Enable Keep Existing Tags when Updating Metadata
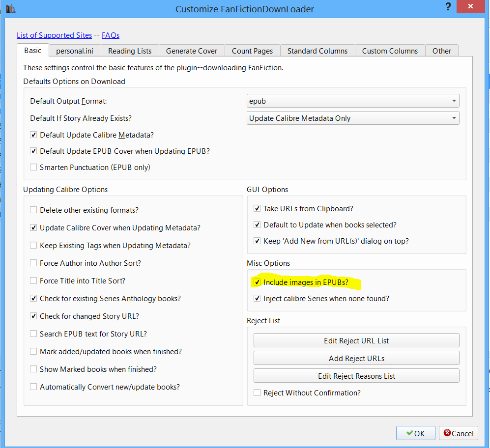490x448 pixels. (33, 246)
